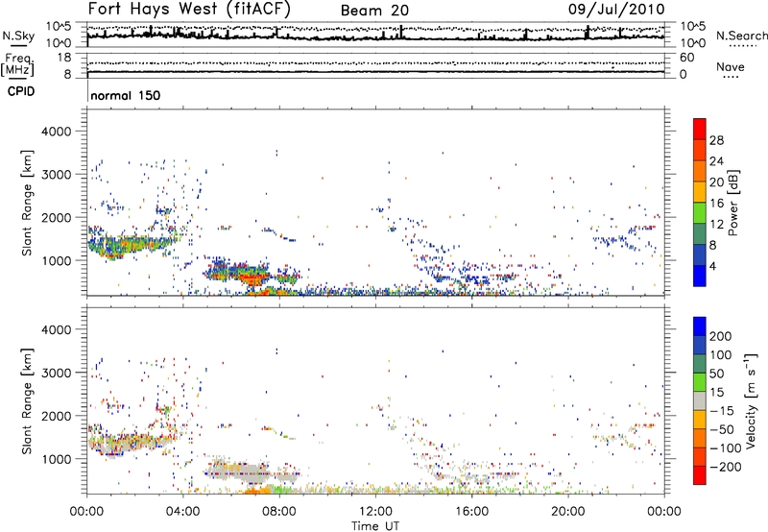Click the power colorbar value '28'

tap(716, 140)
